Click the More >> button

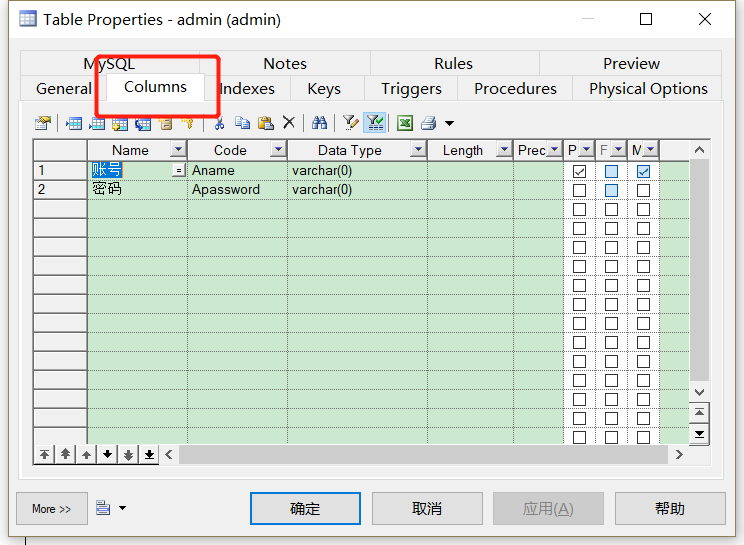(52, 508)
